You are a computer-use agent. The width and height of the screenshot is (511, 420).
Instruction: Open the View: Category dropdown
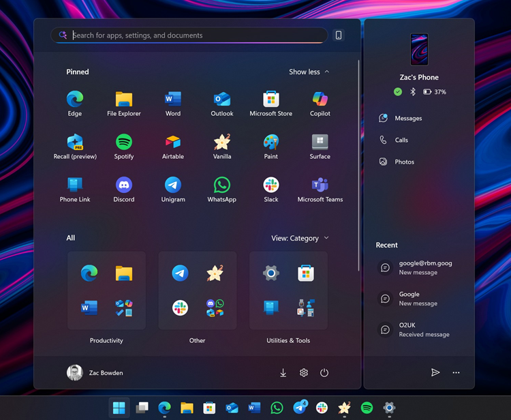click(x=300, y=238)
